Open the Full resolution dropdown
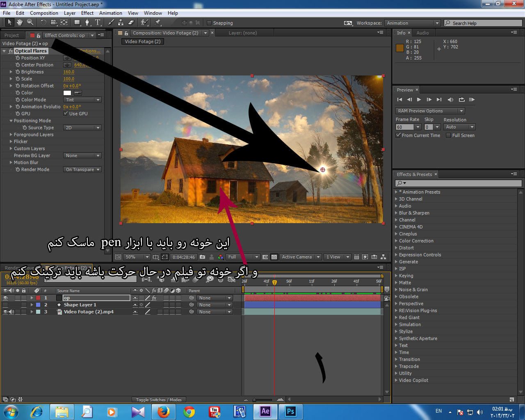Image resolution: width=525 pixels, height=420 pixels. [243, 257]
